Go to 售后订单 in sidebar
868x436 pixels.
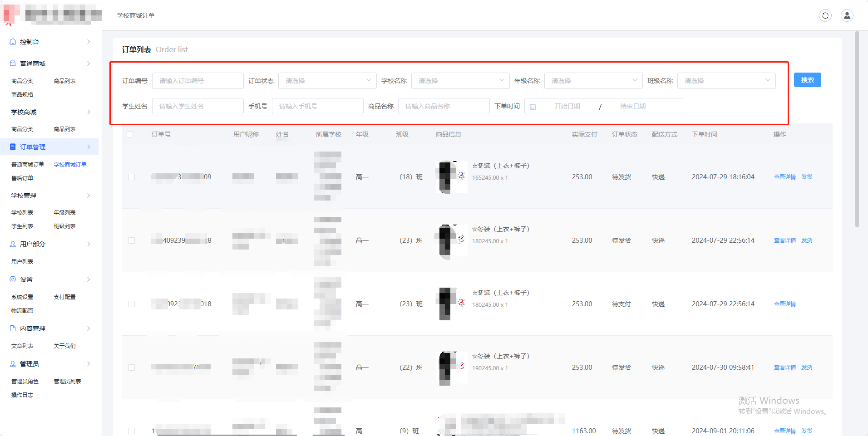(22, 178)
